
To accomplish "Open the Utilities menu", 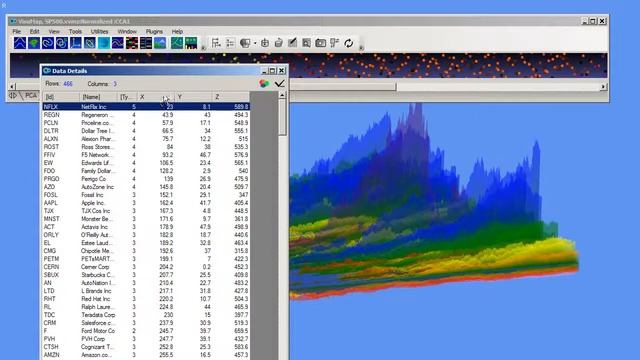I will click(x=99, y=31).
